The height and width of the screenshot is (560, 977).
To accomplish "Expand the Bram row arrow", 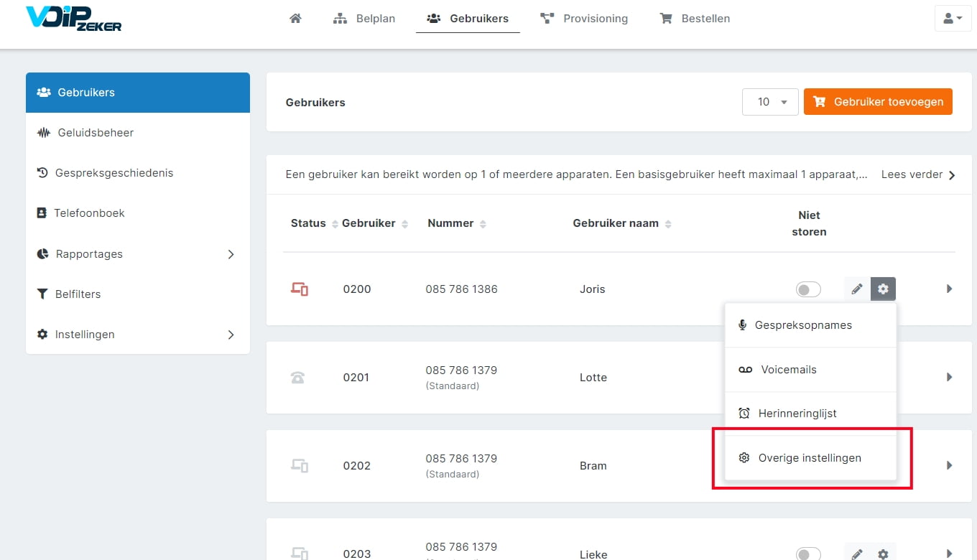I will [949, 466].
